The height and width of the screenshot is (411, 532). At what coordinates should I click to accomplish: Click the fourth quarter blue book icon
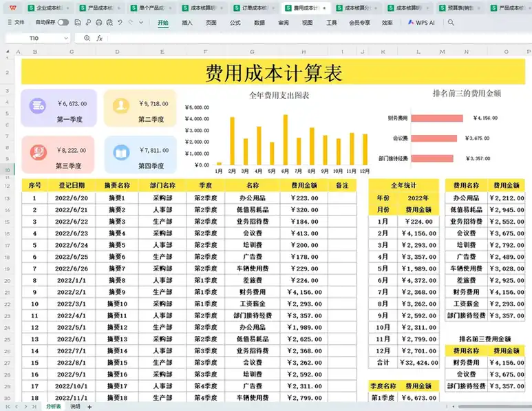121,152
